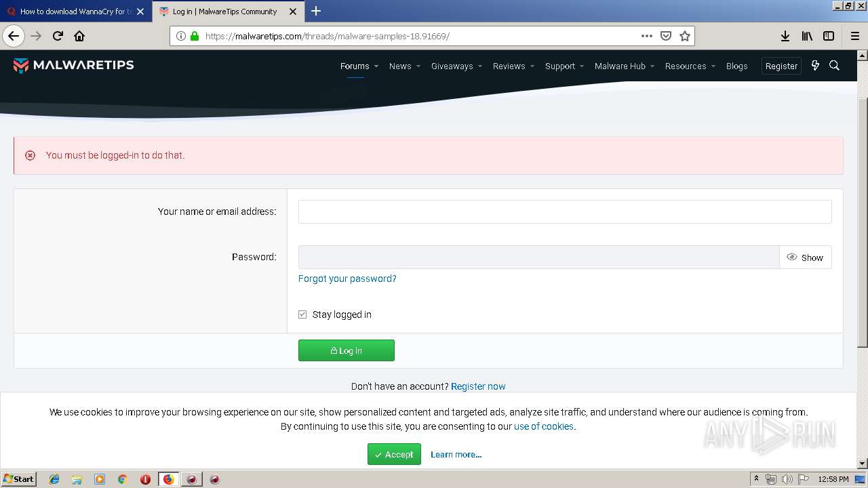The image size is (868, 488).
Task: Open the Windows Start menu
Action: click(x=19, y=479)
